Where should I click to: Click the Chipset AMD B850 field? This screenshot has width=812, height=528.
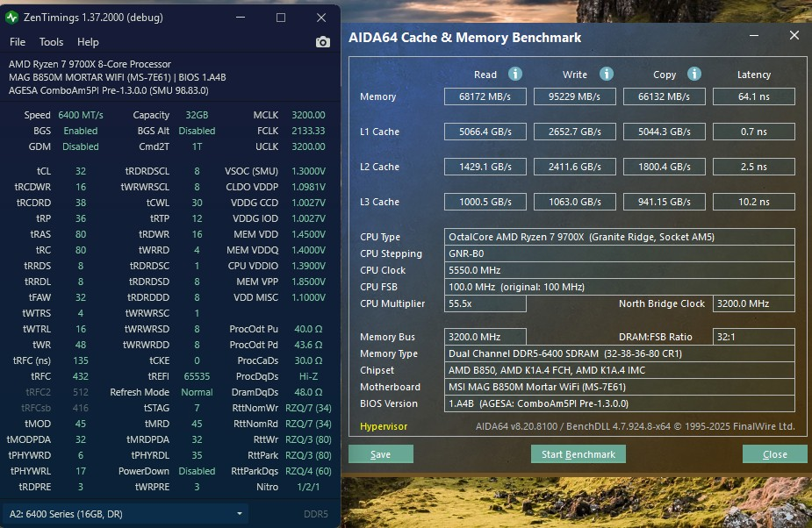620,369
